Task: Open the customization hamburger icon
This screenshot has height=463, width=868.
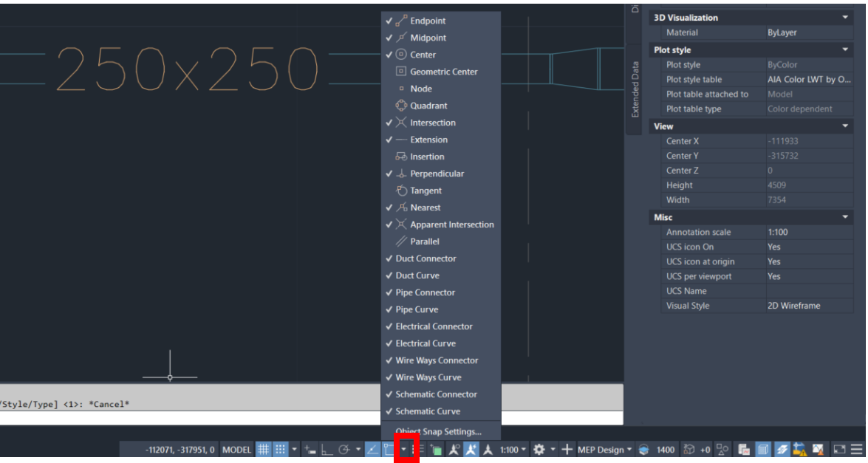Action: (x=855, y=449)
